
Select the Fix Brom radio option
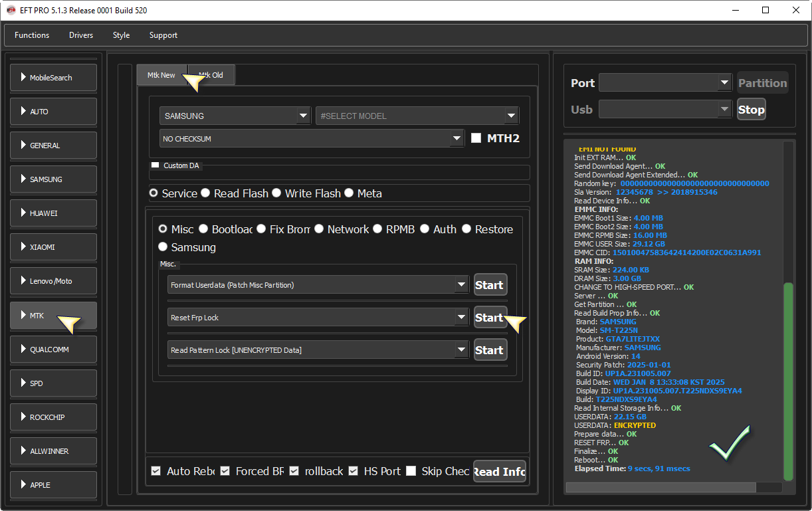[261, 229]
